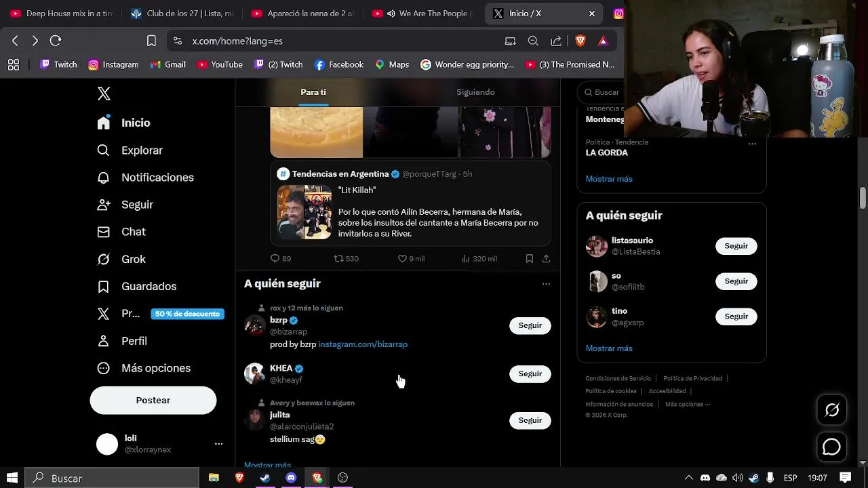This screenshot has width=868, height=488.
Task: Follow listasaurio in right panel
Action: pos(736,246)
